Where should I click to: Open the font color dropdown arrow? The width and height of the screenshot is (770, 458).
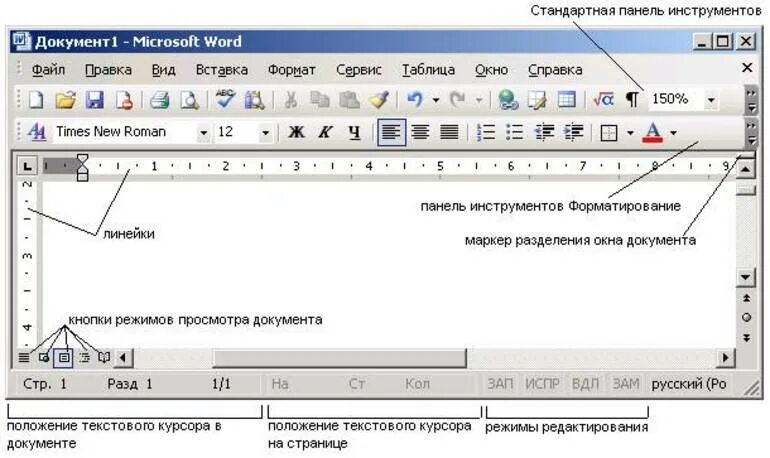[673, 133]
